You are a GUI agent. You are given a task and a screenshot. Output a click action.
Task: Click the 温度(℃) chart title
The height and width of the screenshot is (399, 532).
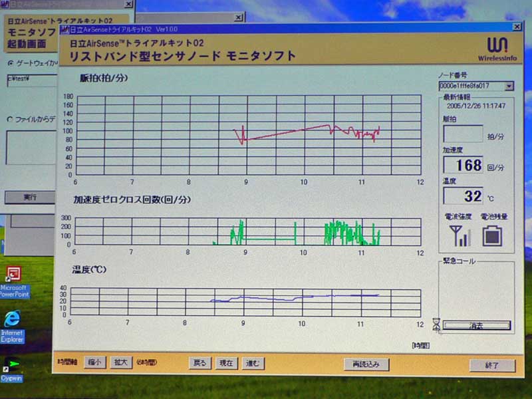(89, 270)
